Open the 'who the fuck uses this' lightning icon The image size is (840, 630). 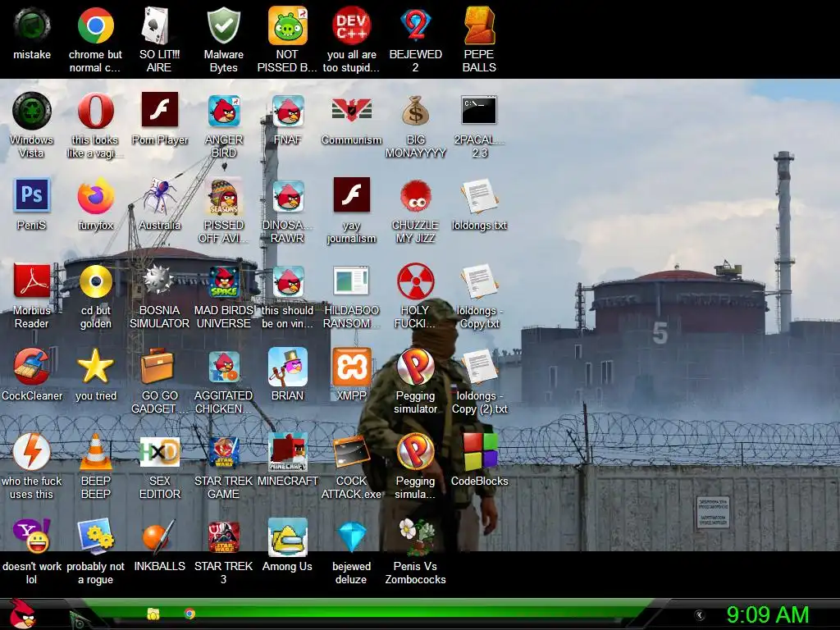[x=32, y=452]
